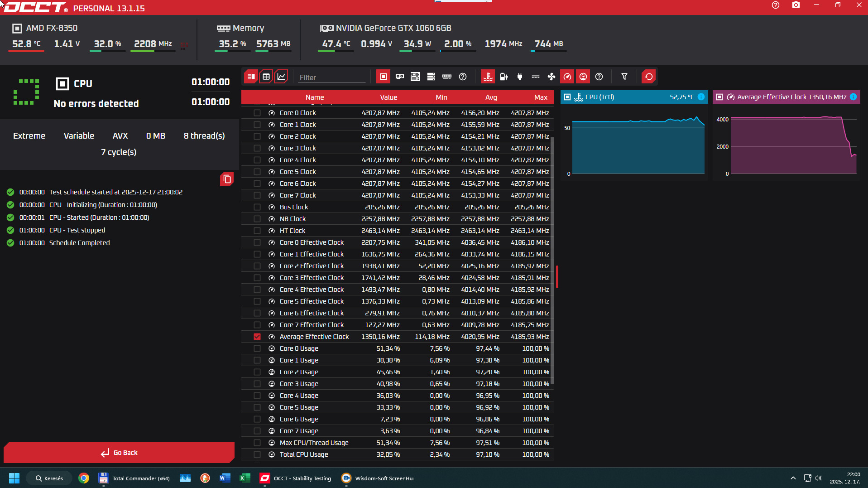The height and width of the screenshot is (488, 868).
Task: Toggle the CPU (Tctl) graph header square icon
Action: (x=567, y=97)
